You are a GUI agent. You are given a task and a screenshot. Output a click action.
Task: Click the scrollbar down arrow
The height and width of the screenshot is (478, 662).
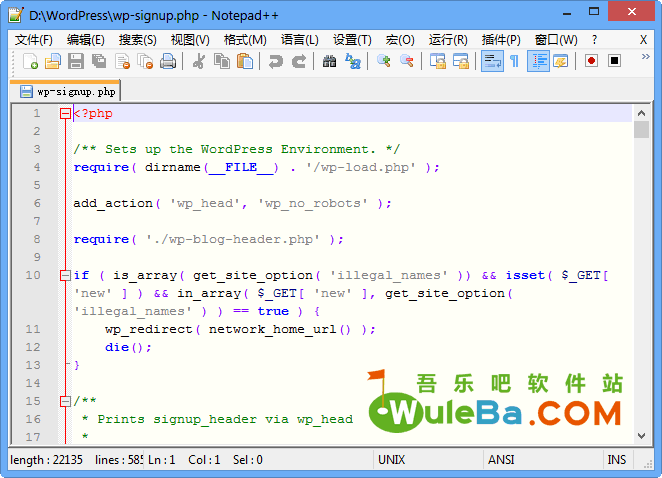click(641, 436)
